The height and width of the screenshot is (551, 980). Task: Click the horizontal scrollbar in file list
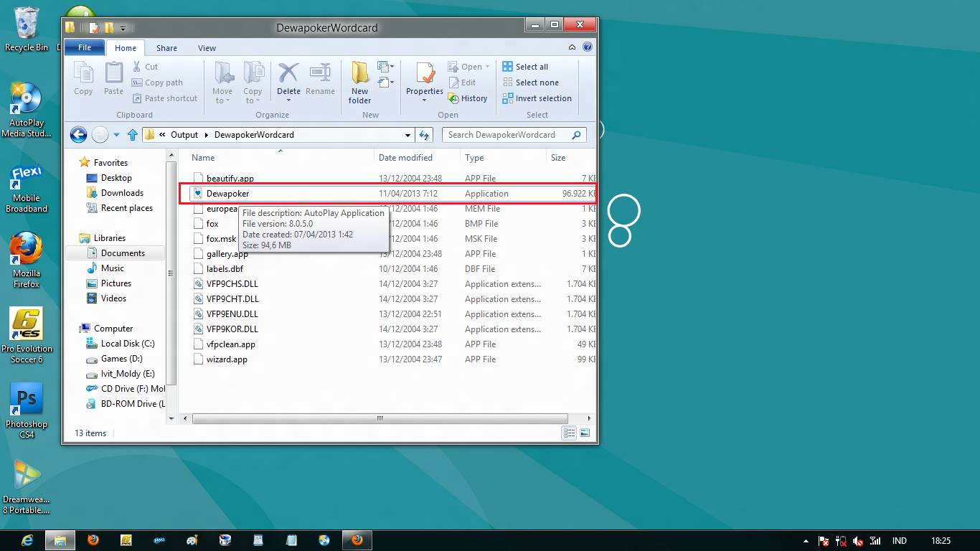(x=380, y=418)
